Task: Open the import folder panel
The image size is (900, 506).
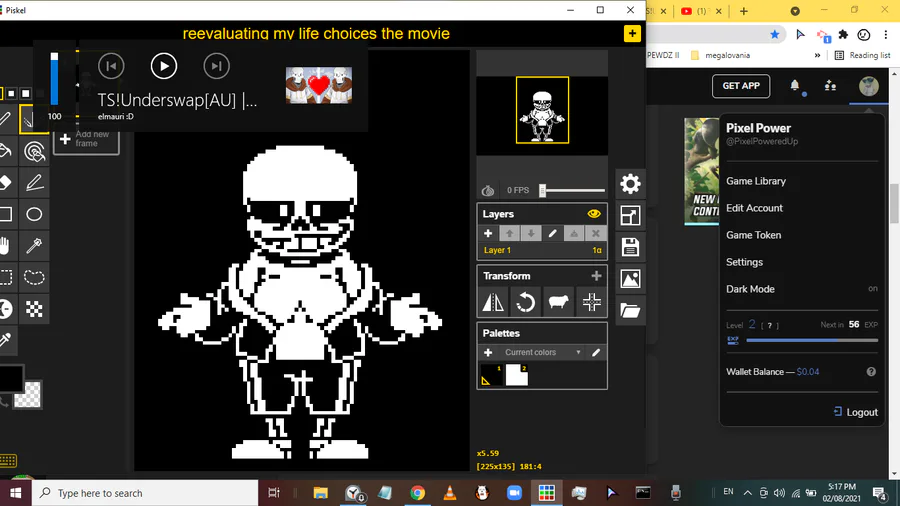Action: (x=630, y=310)
